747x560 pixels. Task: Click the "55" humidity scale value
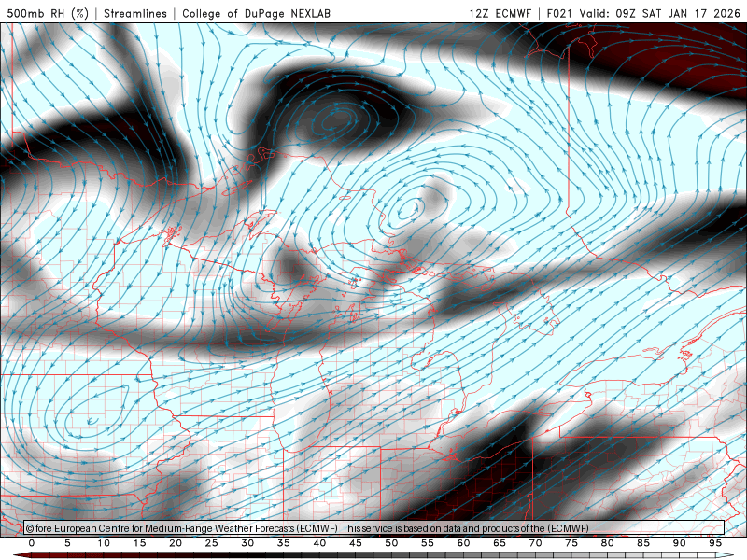428,543
